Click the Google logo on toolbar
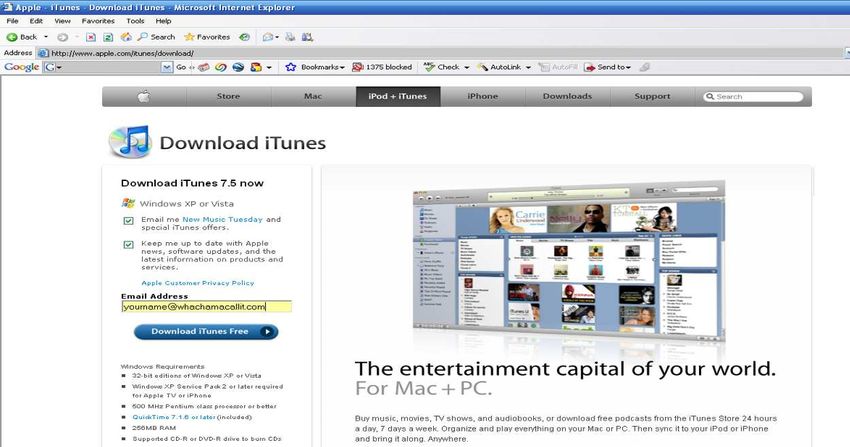This screenshot has width=850, height=447. point(22,67)
